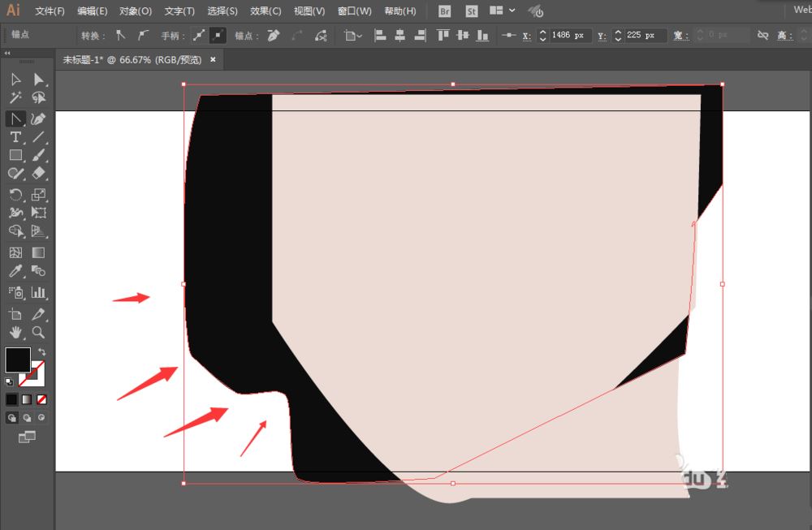This screenshot has width=812, height=530.
Task: Collapse the tools panel with double arrows
Action: point(6,51)
